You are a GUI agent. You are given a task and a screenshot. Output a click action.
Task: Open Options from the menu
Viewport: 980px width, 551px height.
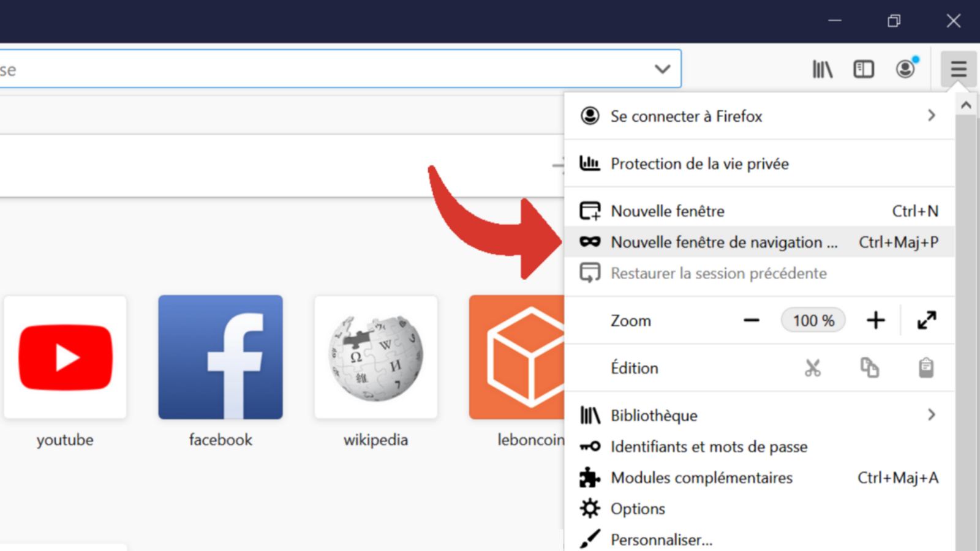point(638,508)
